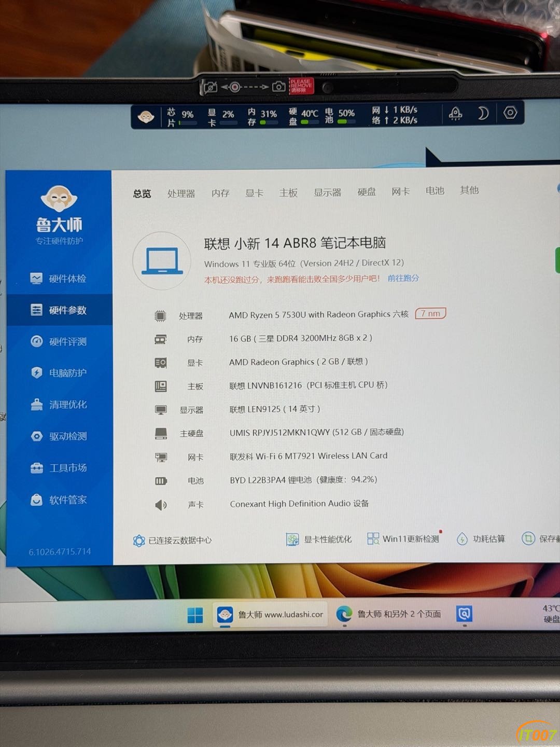Image resolution: width=560 pixels, height=747 pixels.
Task: Click the processor chip icon in 处理器 row
Action: point(160,315)
